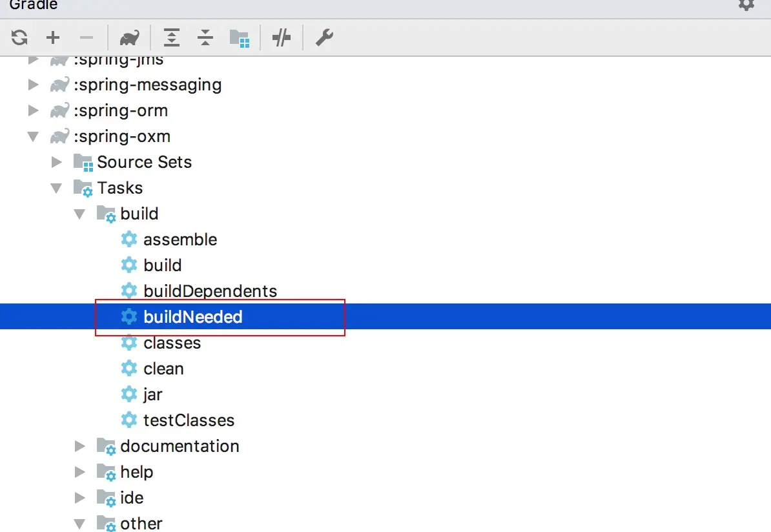The image size is (771, 532).
Task: Select the jar task
Action: (x=385, y=394)
